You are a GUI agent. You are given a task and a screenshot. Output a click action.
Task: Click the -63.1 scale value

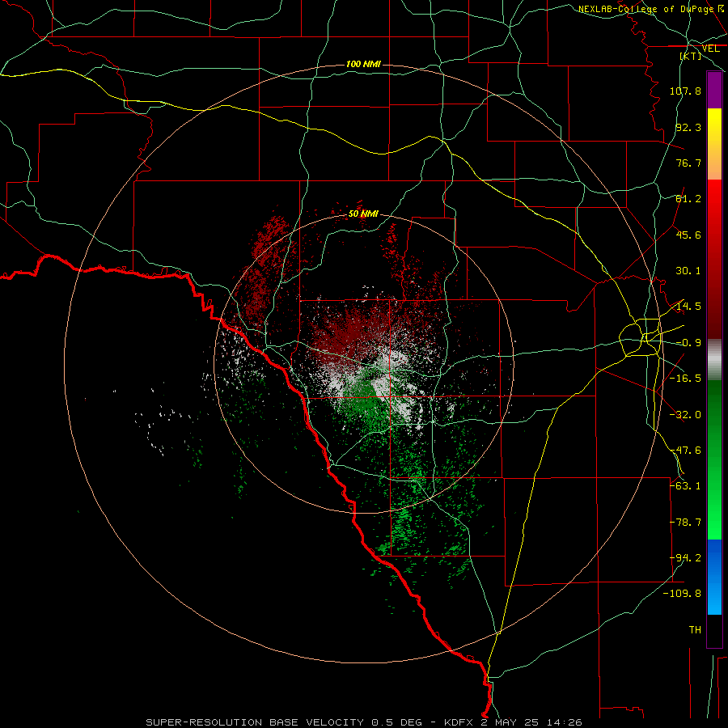pos(685,486)
